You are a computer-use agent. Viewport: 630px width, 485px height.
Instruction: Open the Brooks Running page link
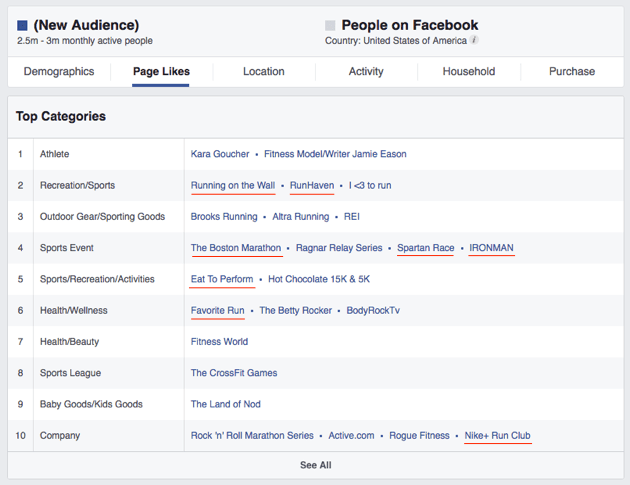click(x=224, y=216)
